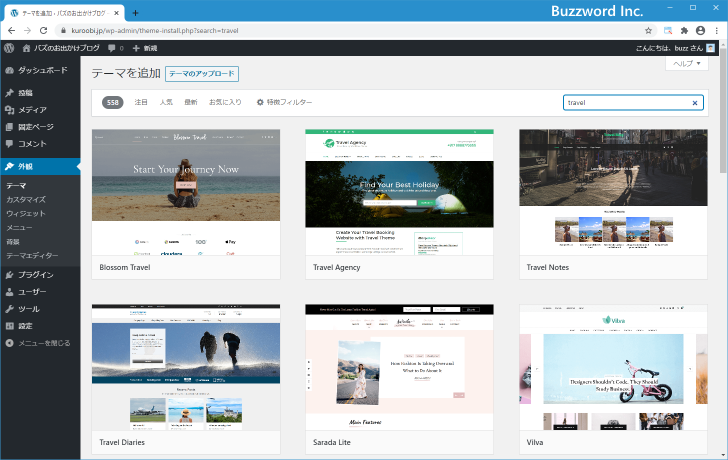Open the Media (メディア) sidebar icon
Viewport: 728px width, 460px height.
click(9, 110)
